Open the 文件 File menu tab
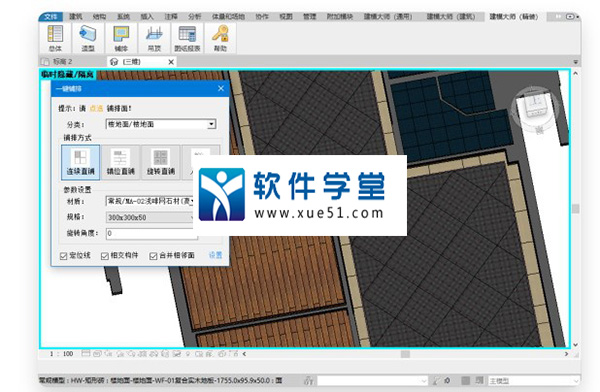The width and height of the screenshot is (600, 392). [51, 16]
